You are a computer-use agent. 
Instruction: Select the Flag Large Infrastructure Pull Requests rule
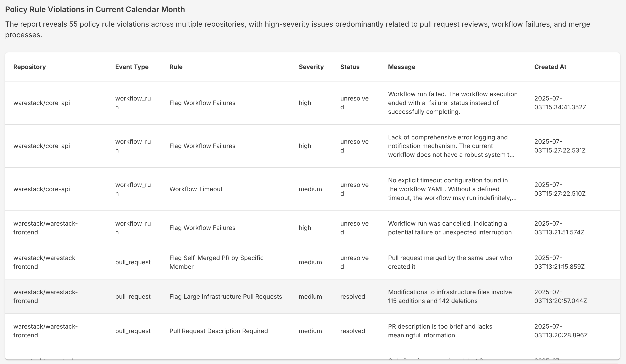(225, 296)
